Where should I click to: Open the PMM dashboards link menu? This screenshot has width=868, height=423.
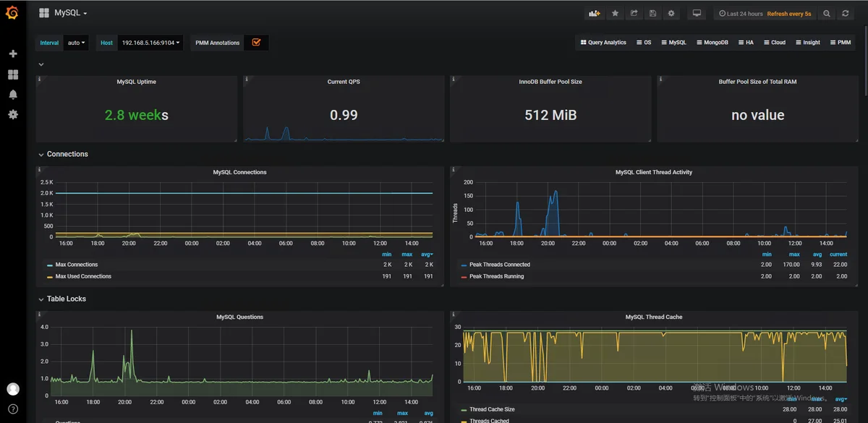point(841,43)
